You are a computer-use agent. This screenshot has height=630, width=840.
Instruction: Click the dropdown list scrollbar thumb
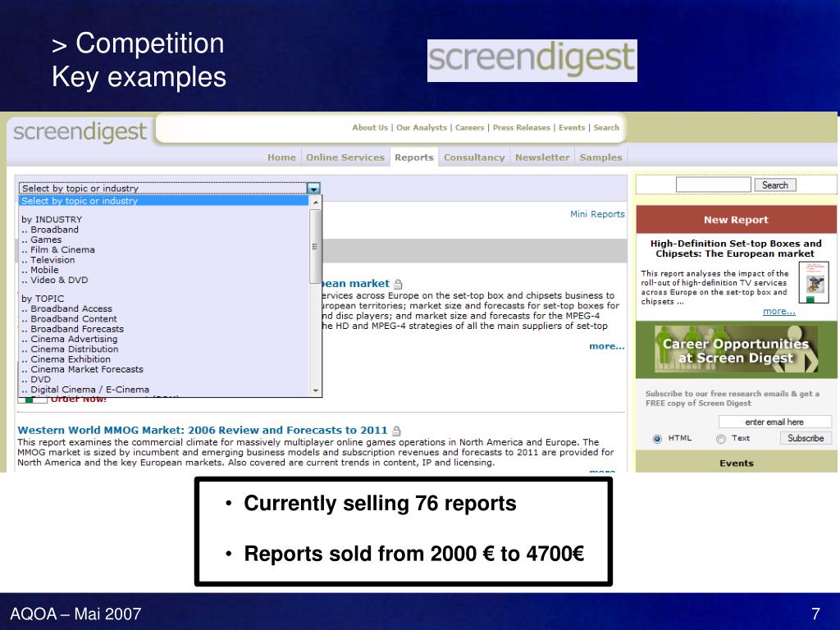[316, 246]
